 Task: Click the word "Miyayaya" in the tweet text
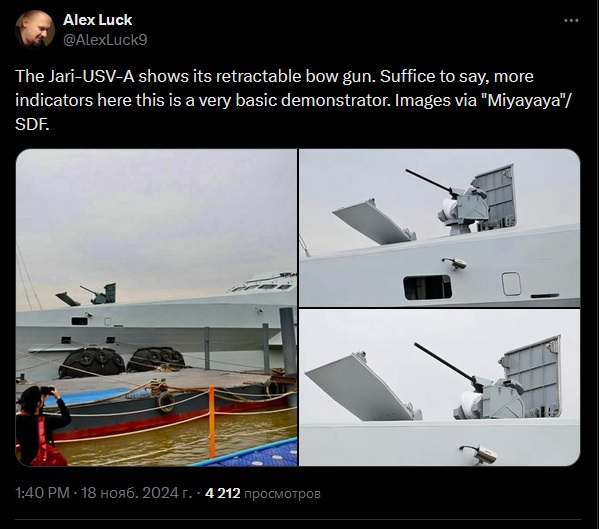coord(524,100)
